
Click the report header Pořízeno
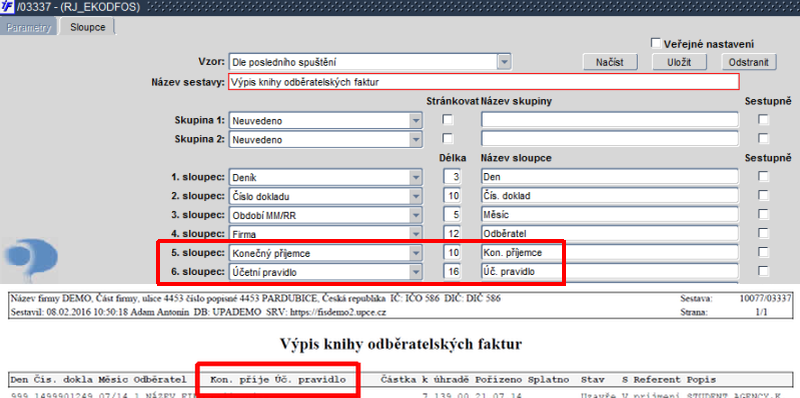pos(499,380)
